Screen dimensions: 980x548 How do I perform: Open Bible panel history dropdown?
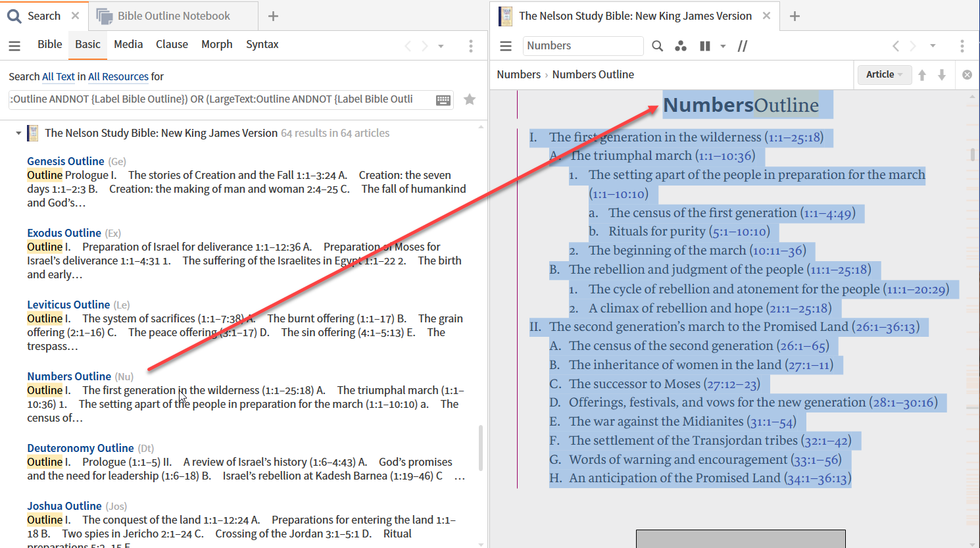pos(933,46)
